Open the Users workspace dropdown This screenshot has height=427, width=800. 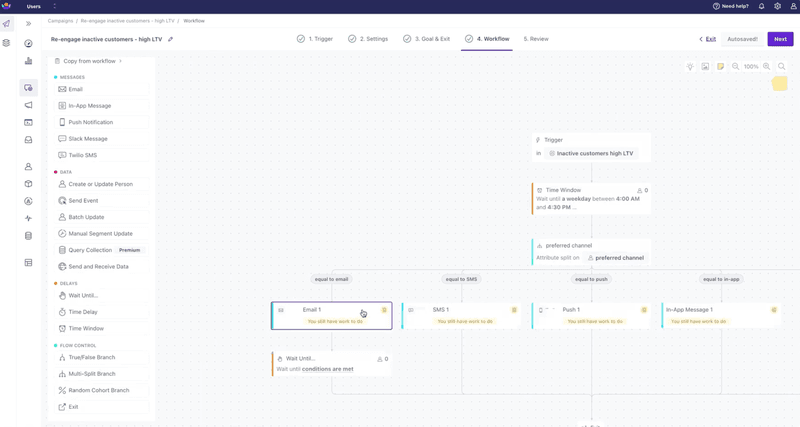[40, 6]
